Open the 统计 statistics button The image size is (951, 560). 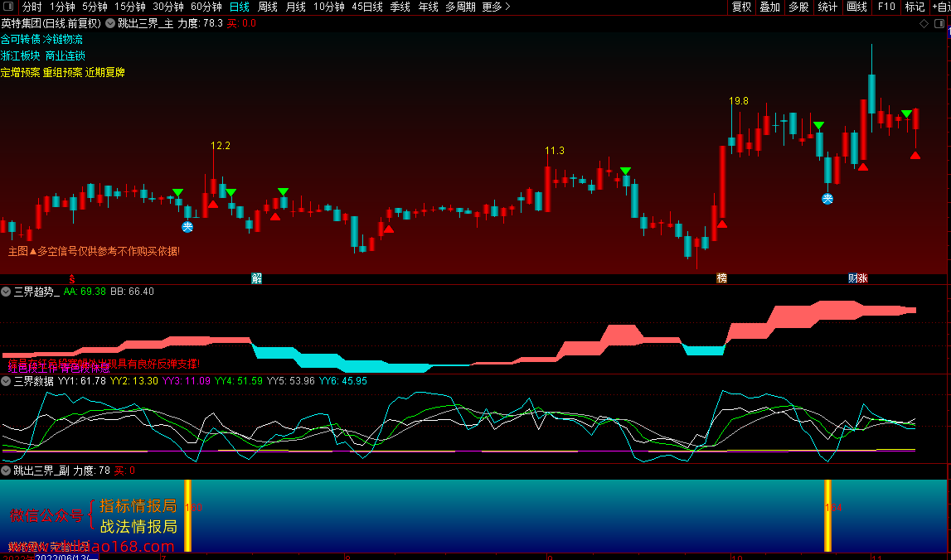pos(827,7)
